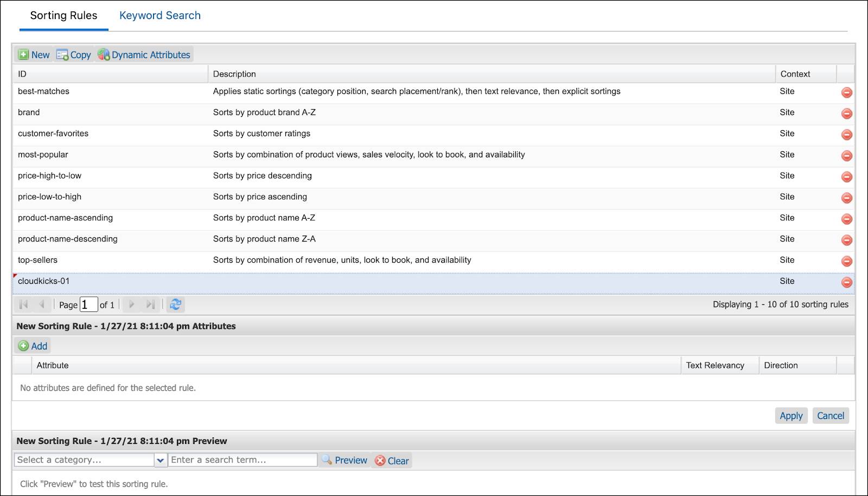
Task: Sort by Description column header
Action: coord(492,74)
